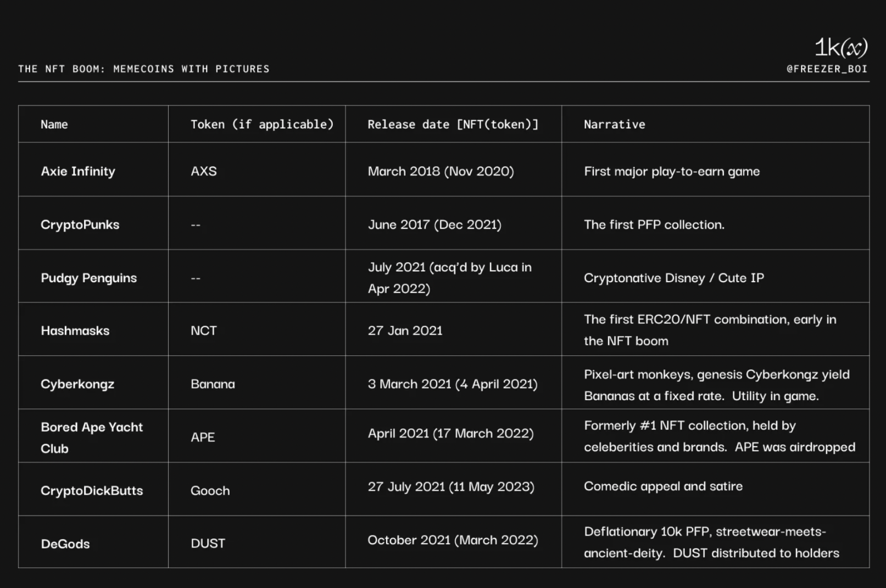Image resolution: width=886 pixels, height=588 pixels.
Task: Click the 'Token (if applicable)' column header
Action: [262, 125]
